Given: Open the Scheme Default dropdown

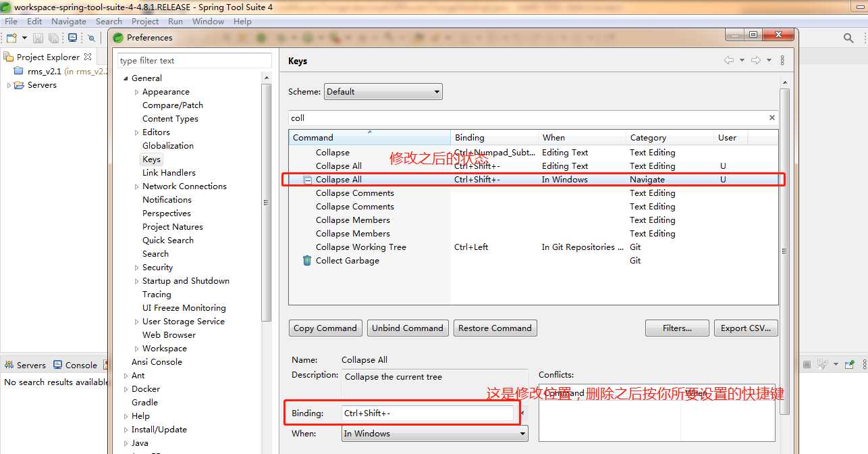Looking at the screenshot, I should click(x=383, y=91).
